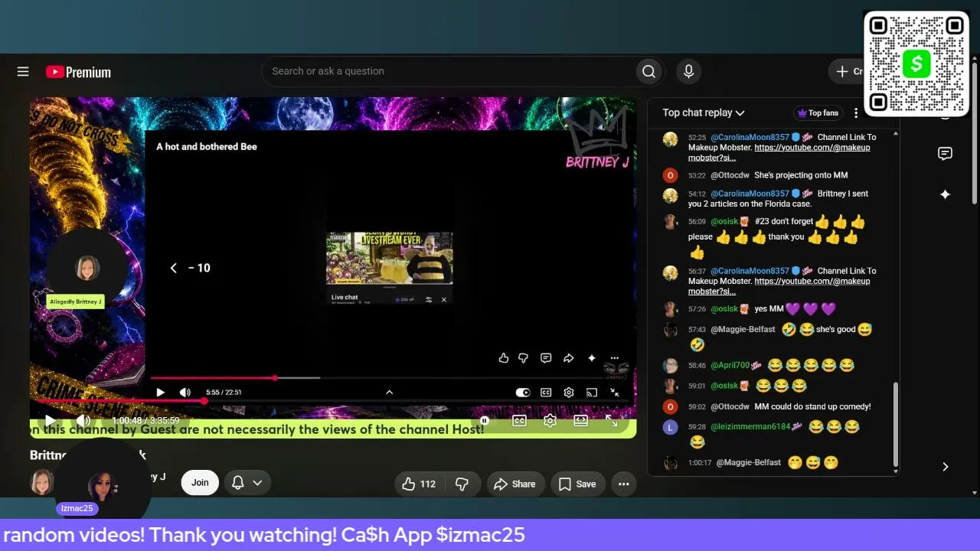Open more actions ellipsis below video
Image resolution: width=980 pixels, height=551 pixels.
(x=624, y=484)
